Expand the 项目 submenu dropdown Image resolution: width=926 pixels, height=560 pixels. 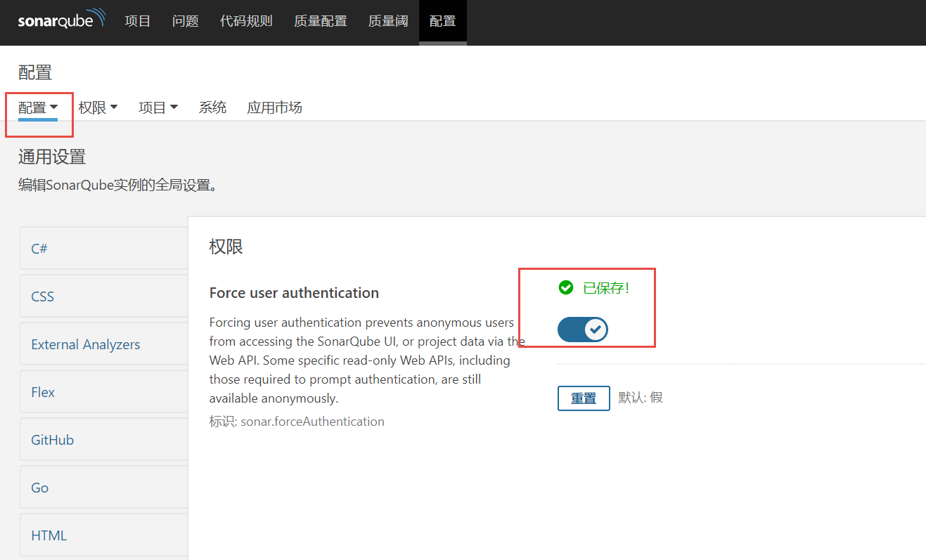[x=158, y=108]
